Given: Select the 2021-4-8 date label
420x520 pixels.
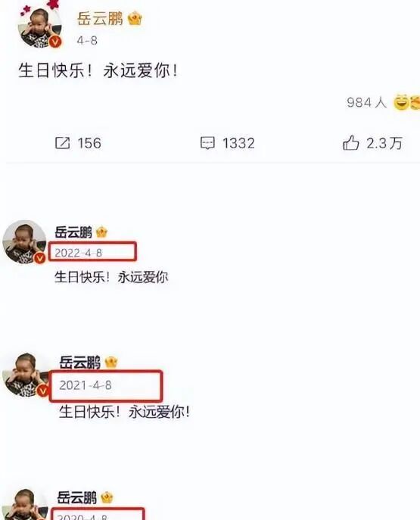Looking at the screenshot, I should [x=86, y=385].
